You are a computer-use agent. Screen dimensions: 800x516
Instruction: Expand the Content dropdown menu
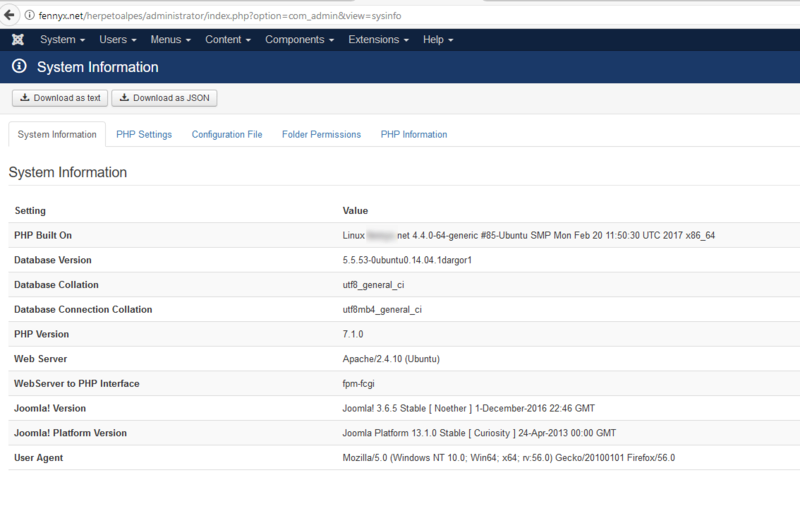tap(228, 39)
